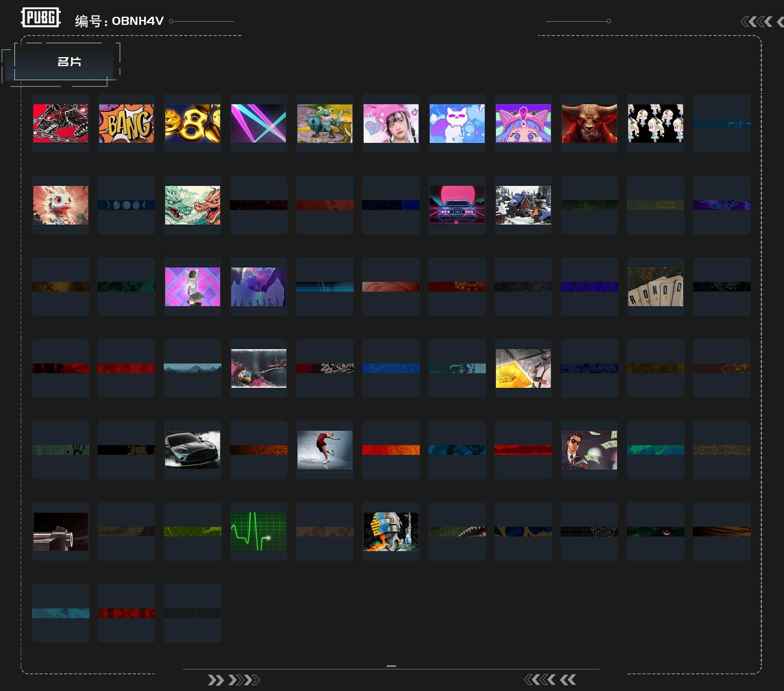Select the teal lion banner nameplate
This screenshot has height=691, width=784.
457,368
